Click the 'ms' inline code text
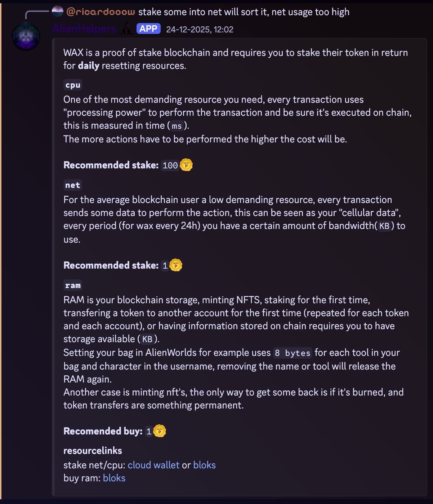Image resolution: width=433 pixels, height=504 pixels. coord(177,126)
